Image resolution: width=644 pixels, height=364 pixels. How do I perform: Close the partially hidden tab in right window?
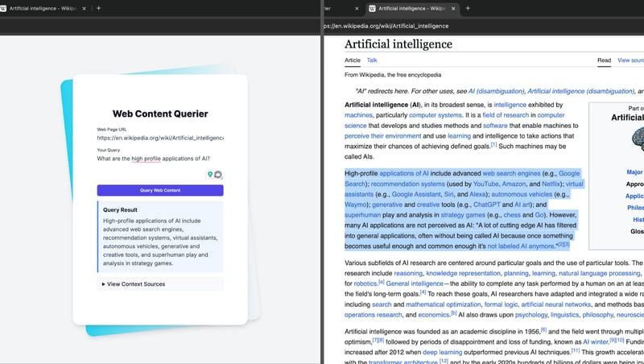[357, 8]
